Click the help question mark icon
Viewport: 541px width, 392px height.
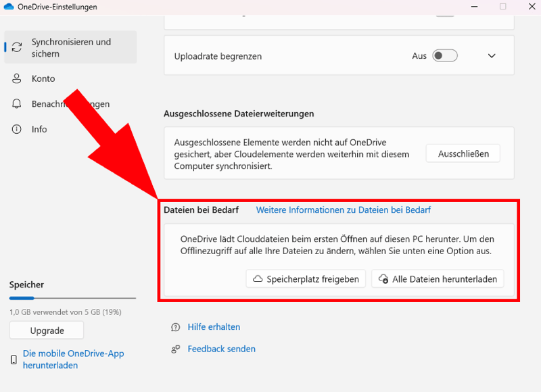coord(176,327)
